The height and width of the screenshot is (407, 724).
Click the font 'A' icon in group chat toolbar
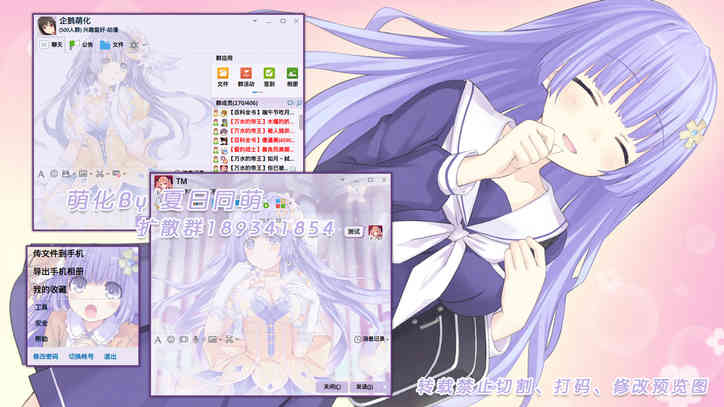(x=41, y=173)
